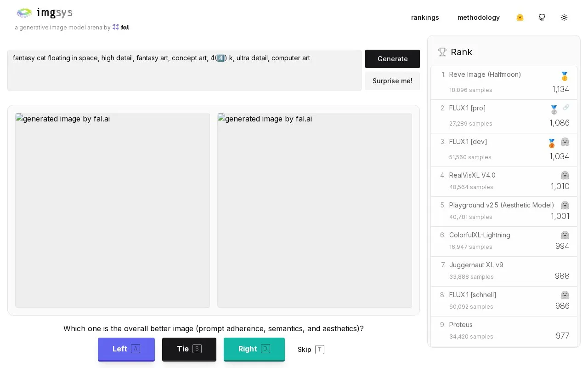Open the methodology page
588x368 pixels.
479,17
